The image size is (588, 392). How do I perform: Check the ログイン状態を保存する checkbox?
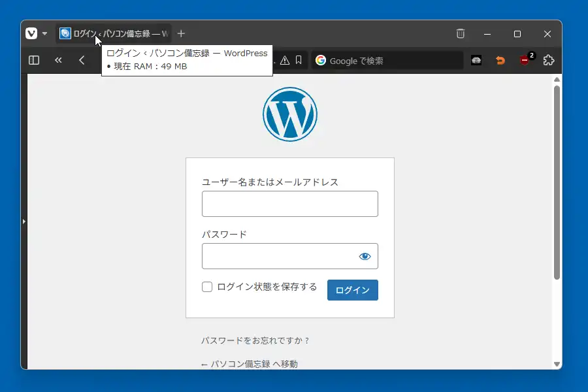click(x=207, y=287)
